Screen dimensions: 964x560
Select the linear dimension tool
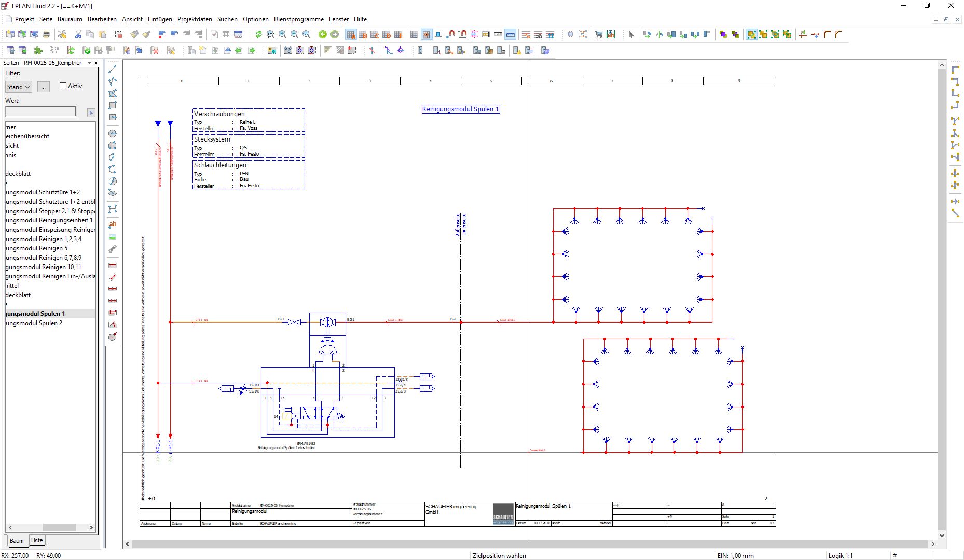click(113, 265)
